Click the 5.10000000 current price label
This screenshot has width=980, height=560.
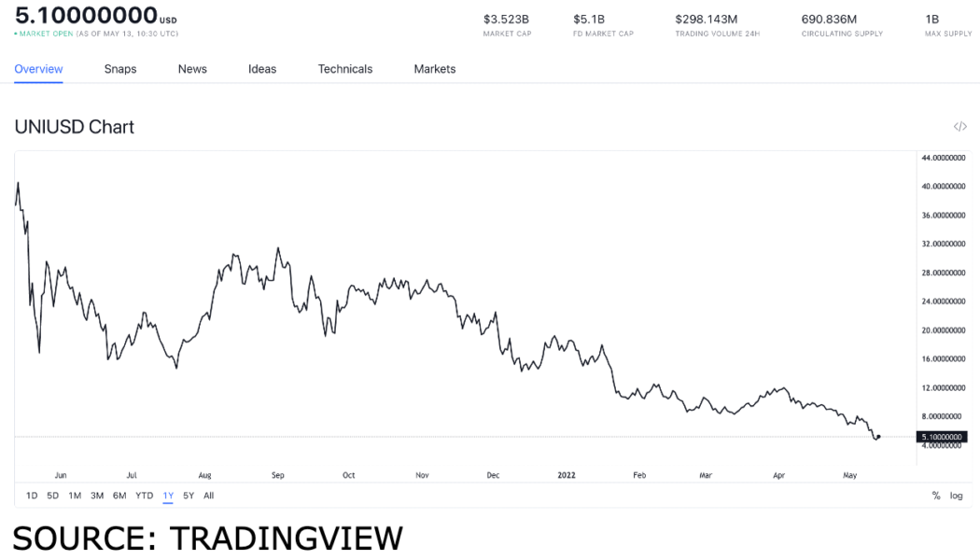tap(942, 437)
